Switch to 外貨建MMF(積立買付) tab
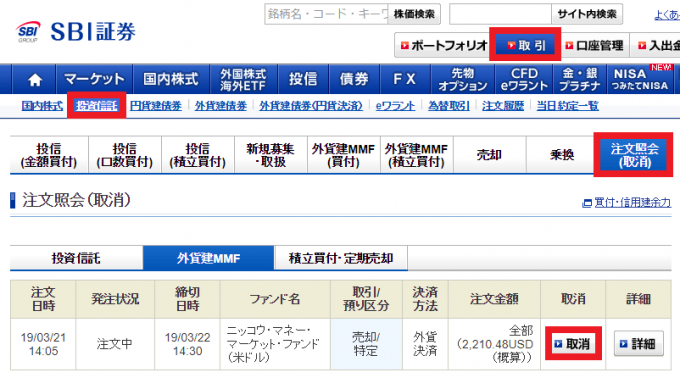 pos(416,155)
